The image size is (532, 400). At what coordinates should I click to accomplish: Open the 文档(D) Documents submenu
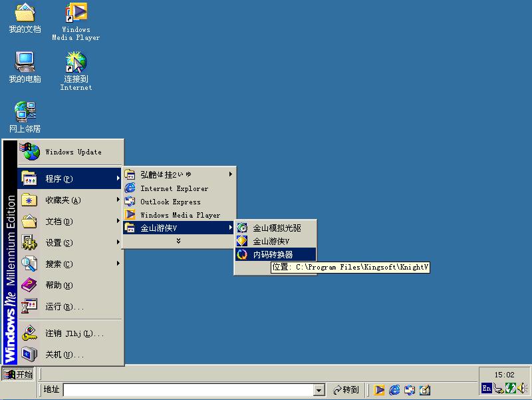[x=70, y=222]
